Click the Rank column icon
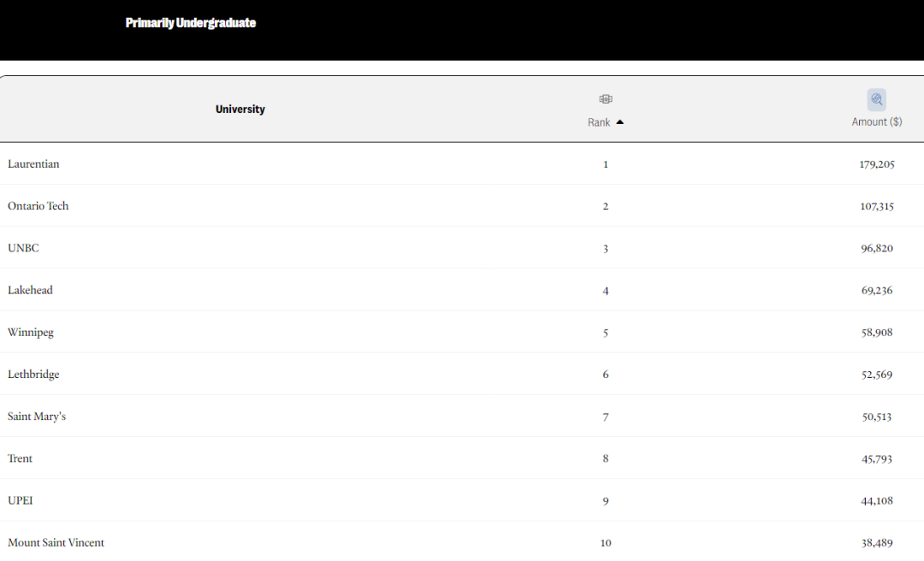The image size is (924, 561). point(605,99)
